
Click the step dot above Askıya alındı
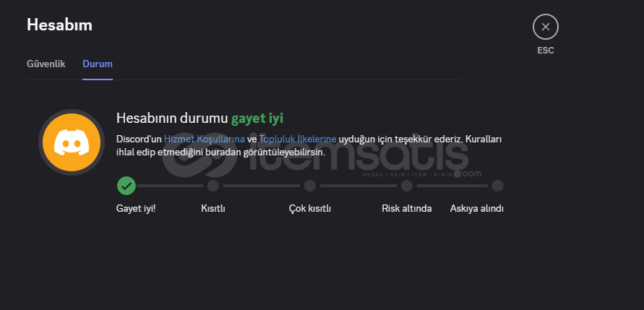click(x=498, y=186)
